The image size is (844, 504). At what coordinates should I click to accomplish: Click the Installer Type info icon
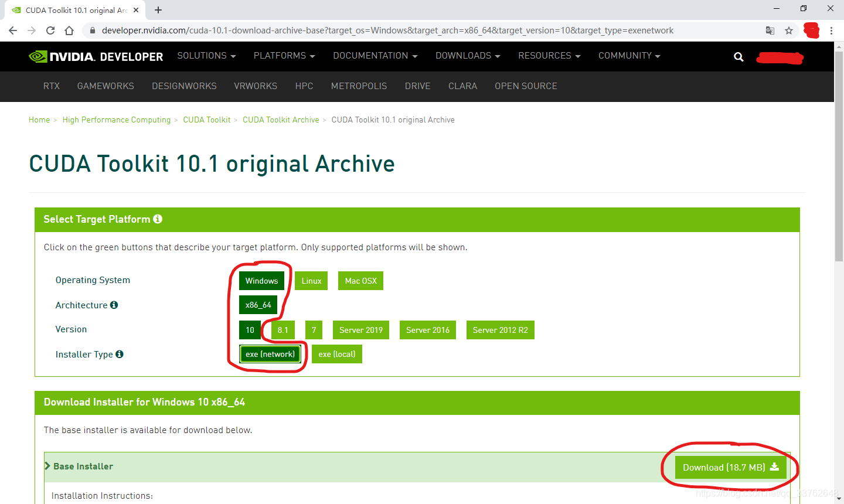120,354
